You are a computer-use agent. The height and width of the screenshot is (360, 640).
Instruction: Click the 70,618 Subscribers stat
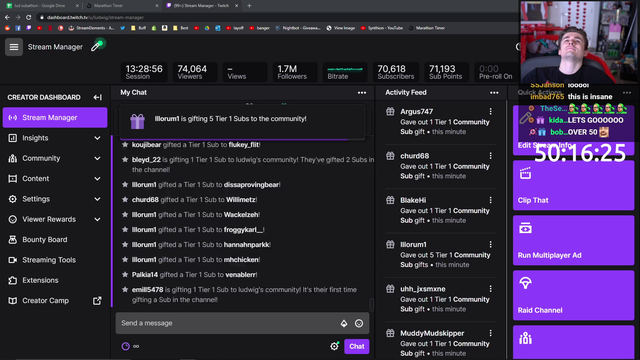pos(396,72)
